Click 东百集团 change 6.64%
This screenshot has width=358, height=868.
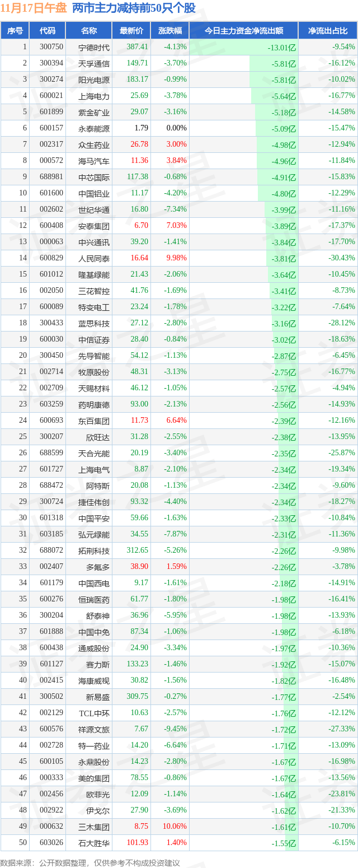(176, 421)
